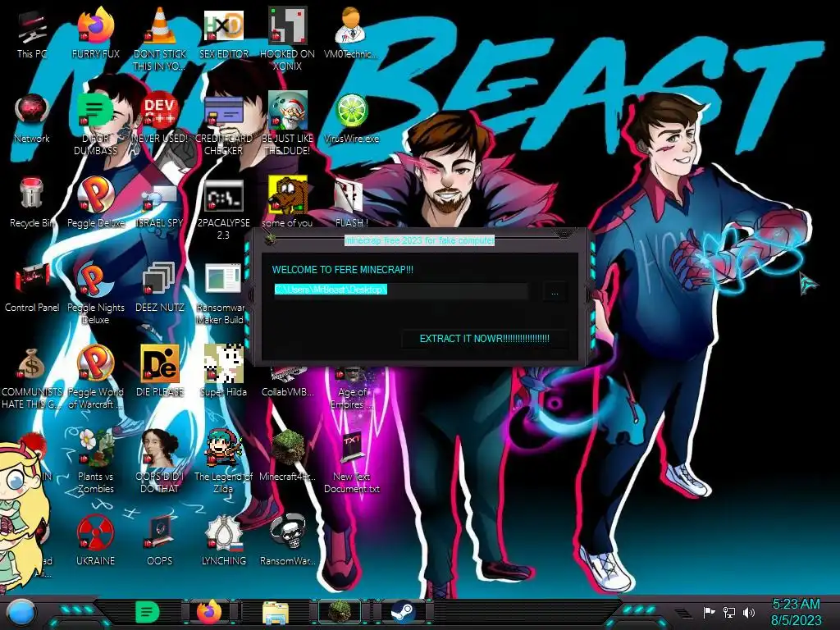The width and height of the screenshot is (840, 630).
Task: Launch the Plants vs Zombies shortcut
Action: (x=95, y=449)
